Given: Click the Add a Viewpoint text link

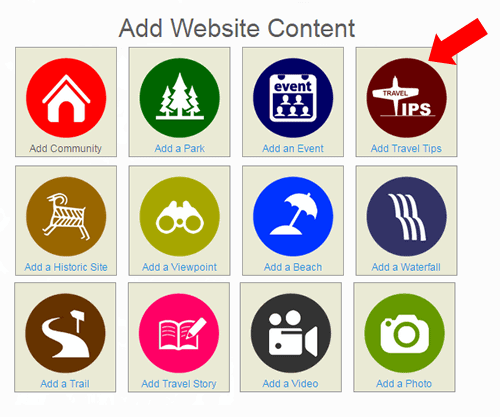Looking at the screenshot, I should (179, 267).
